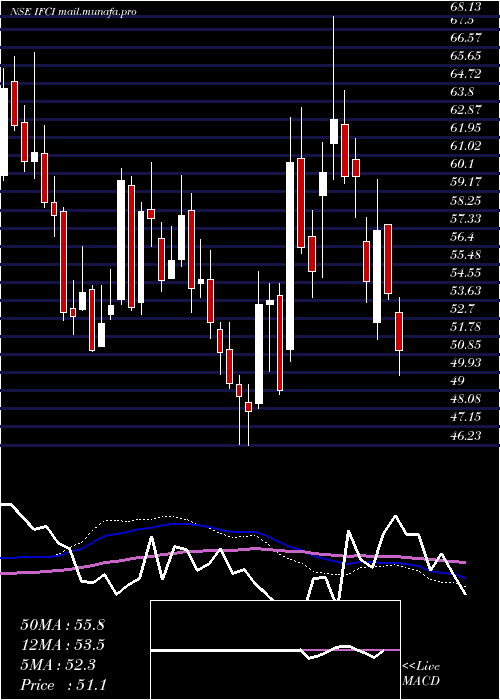The width and height of the screenshot is (500, 700).
Task: Click the 60.1 price axis label
Action: [x=463, y=164]
